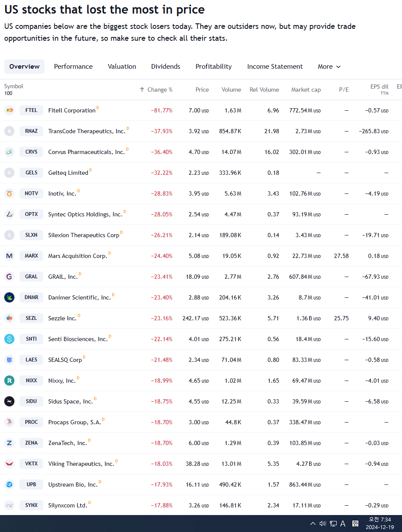
Task: Click Fitell's -81.77% change value
Action: tap(162, 110)
